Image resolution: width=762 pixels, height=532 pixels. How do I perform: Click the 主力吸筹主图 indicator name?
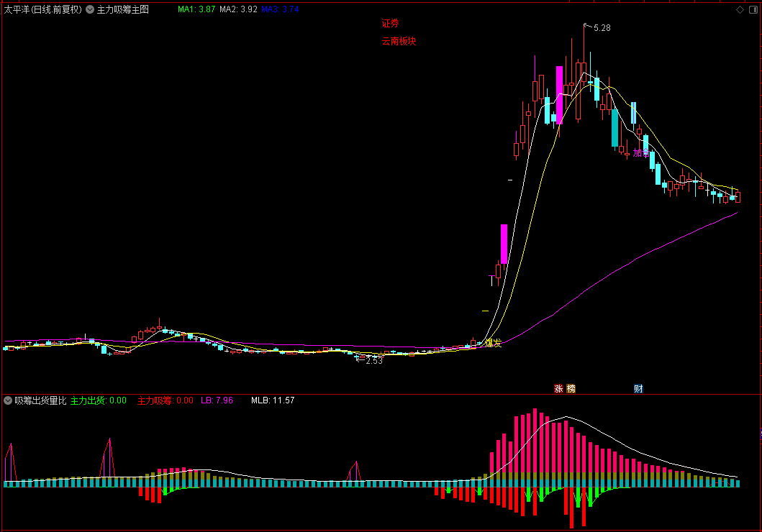click(x=122, y=9)
